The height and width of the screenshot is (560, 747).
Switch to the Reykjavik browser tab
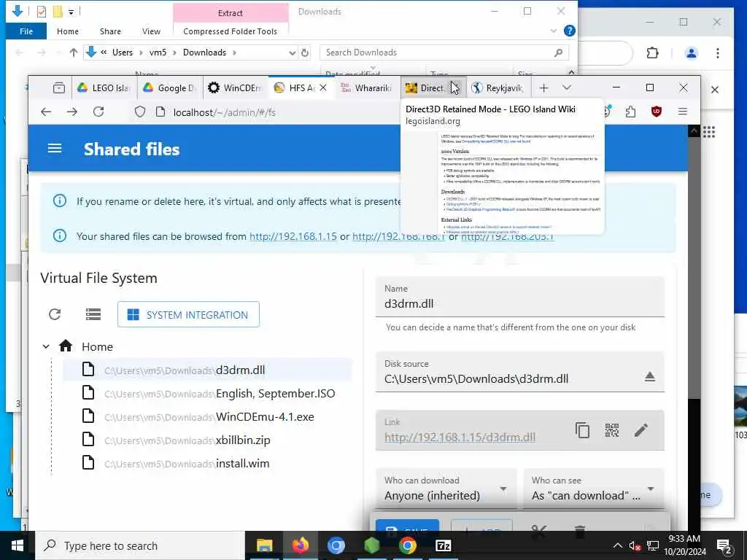point(498,87)
